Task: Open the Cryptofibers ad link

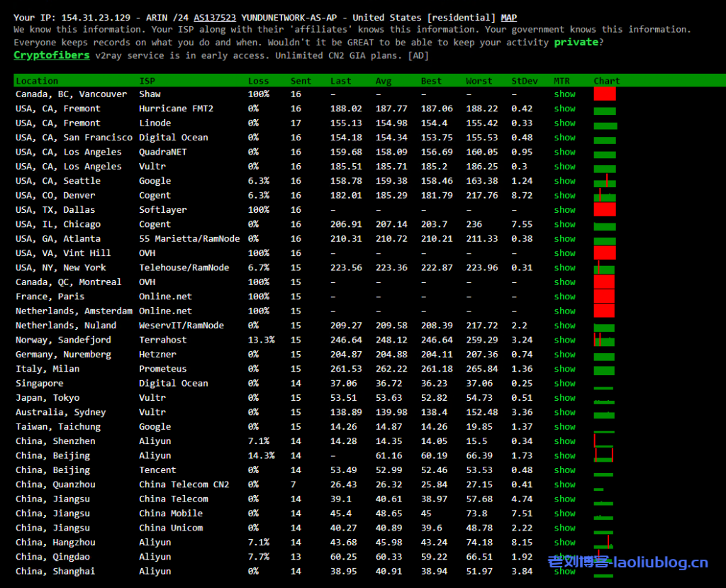Action: pyautogui.click(x=52, y=55)
